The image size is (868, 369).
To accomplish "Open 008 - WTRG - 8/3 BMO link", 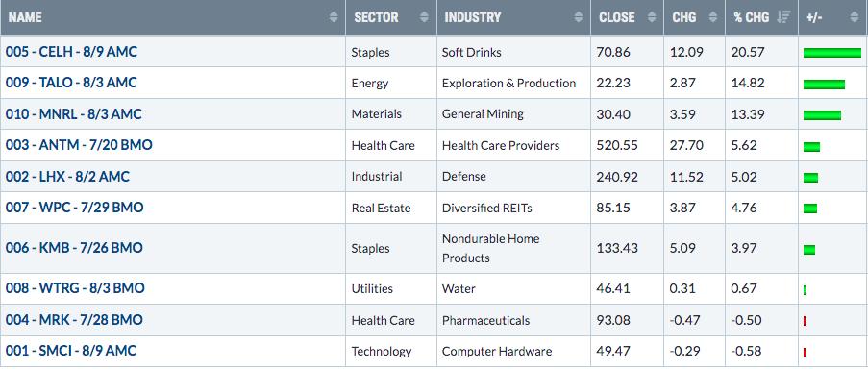I will tap(75, 288).
